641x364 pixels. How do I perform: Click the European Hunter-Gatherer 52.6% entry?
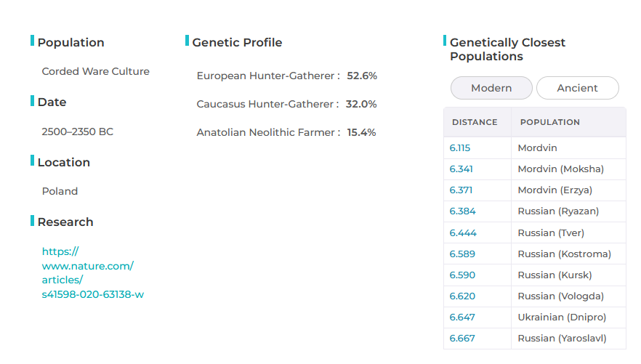[x=286, y=76]
